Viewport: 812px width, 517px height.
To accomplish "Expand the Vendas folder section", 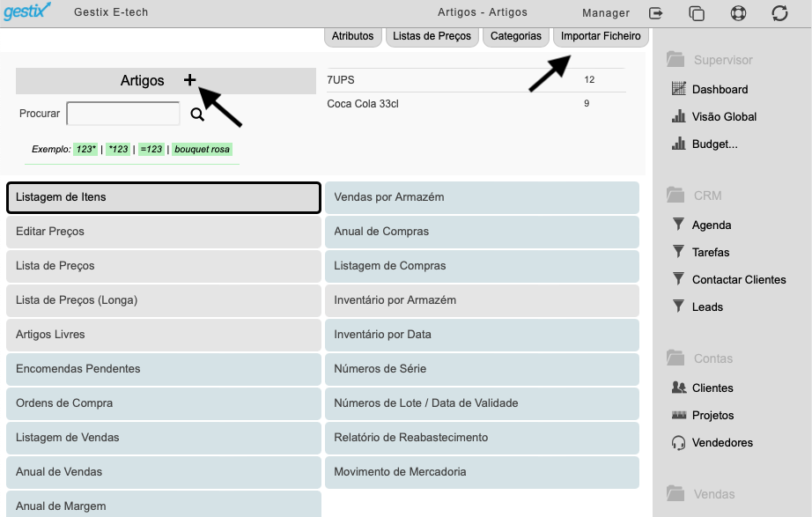I will click(701, 494).
